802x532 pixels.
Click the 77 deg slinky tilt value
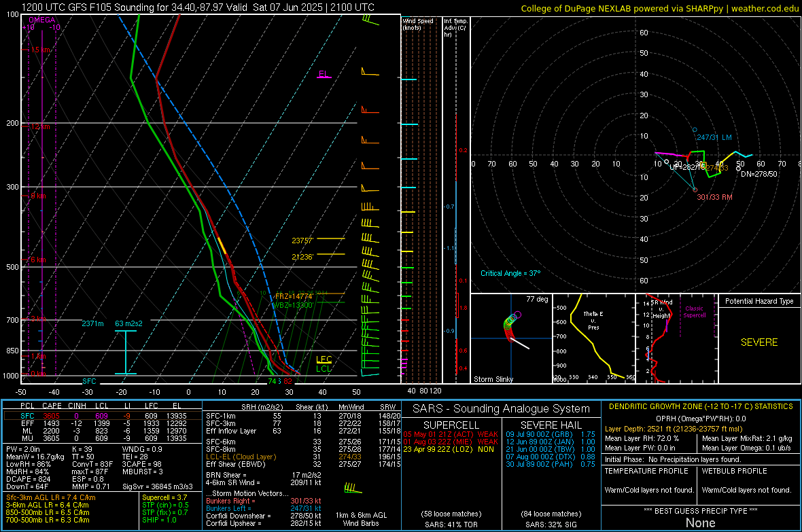537,299
